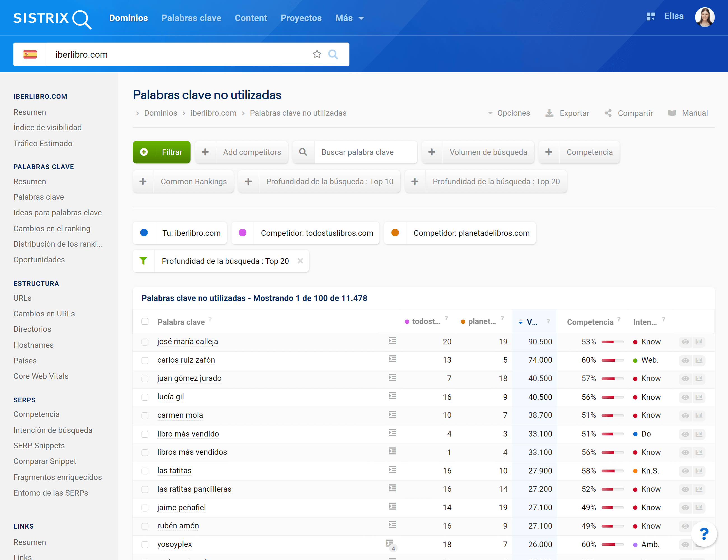The width and height of the screenshot is (728, 560).
Task: Click the search magnifier icon
Action: coord(333,54)
